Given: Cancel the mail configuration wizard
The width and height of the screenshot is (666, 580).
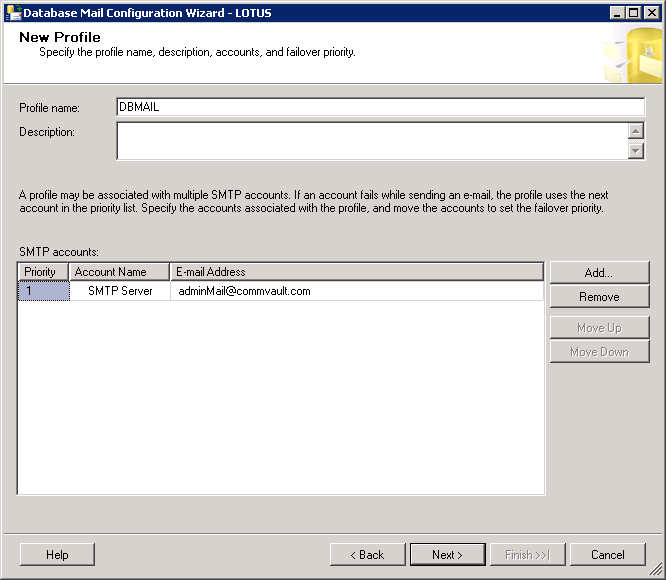Looking at the screenshot, I should click(608, 555).
